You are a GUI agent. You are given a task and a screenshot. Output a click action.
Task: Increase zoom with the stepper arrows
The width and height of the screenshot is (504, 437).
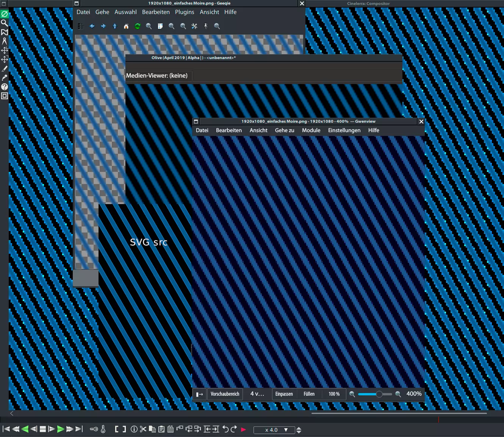coord(299,428)
